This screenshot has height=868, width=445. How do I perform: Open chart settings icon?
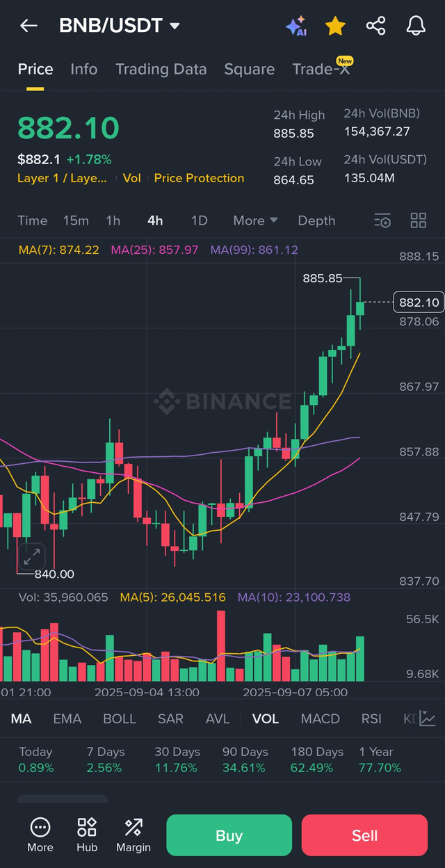click(x=382, y=220)
